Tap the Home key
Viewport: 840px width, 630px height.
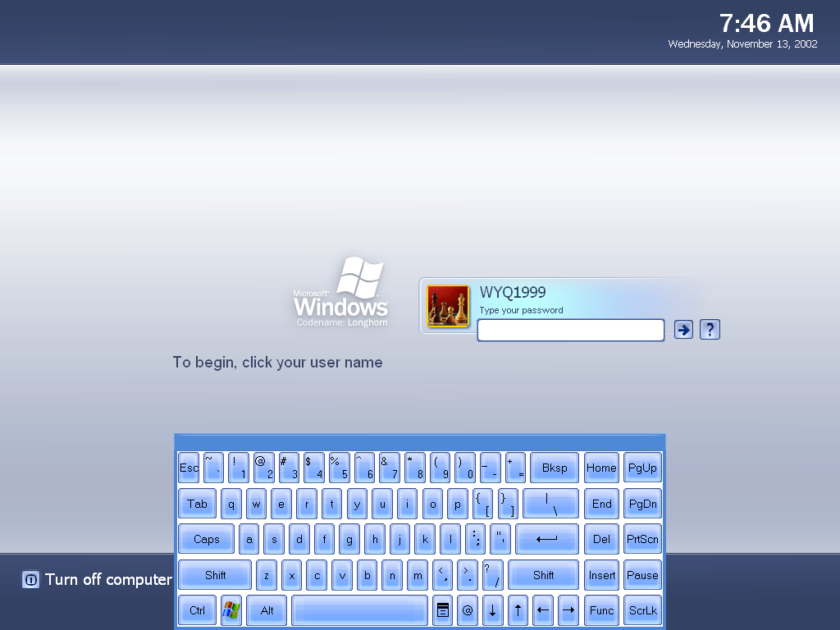[601, 468]
